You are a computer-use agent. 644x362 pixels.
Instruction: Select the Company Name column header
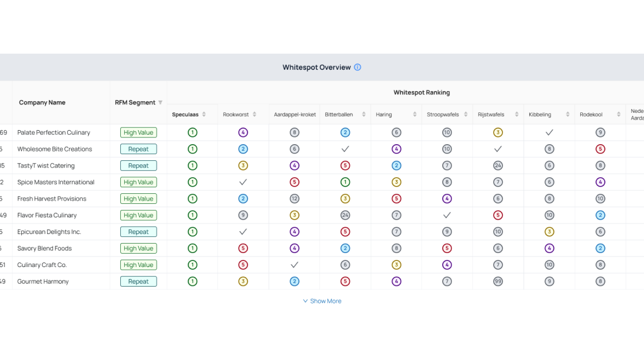click(42, 103)
